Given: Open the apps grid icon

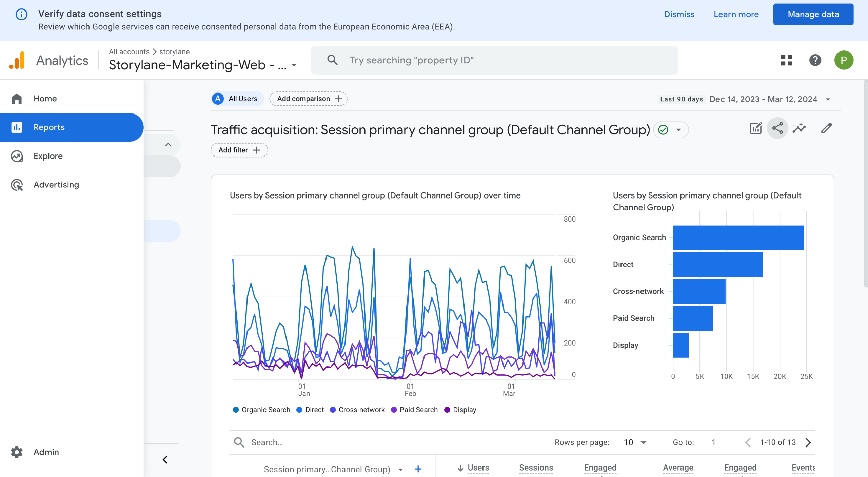Looking at the screenshot, I should (x=786, y=60).
